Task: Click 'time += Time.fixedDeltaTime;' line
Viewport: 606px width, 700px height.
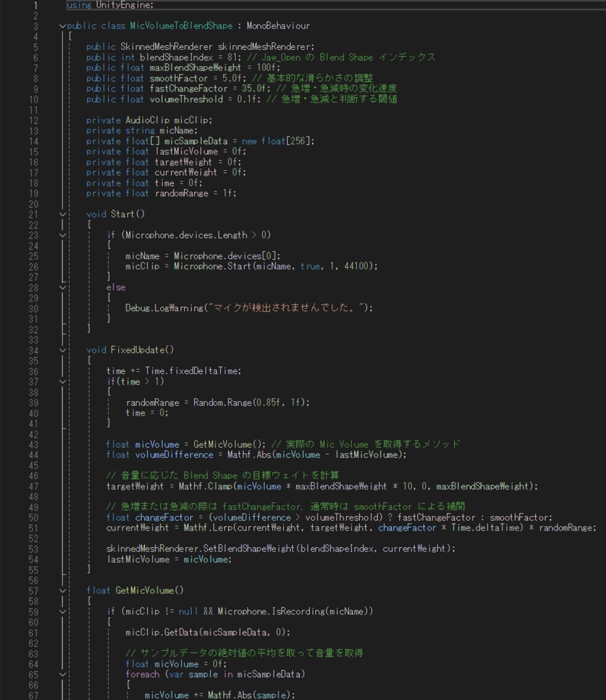Action: pos(174,371)
